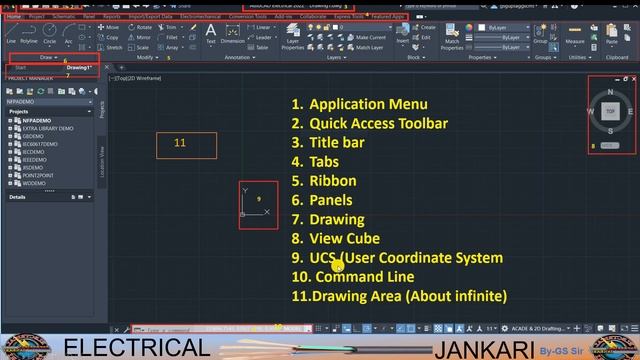Pick the Fillet tool
The height and width of the screenshot is (360, 640).
click(x=168, y=37)
